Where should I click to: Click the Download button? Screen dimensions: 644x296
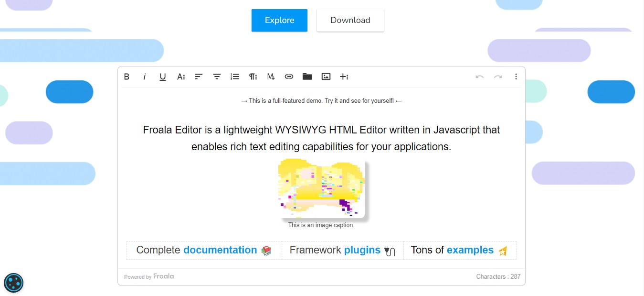click(x=350, y=20)
